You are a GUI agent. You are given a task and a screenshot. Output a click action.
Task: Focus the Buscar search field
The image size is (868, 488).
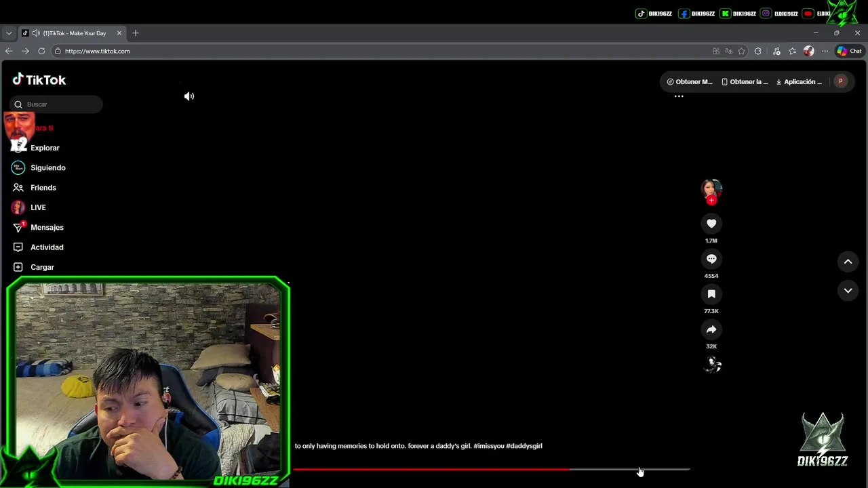(56, 104)
